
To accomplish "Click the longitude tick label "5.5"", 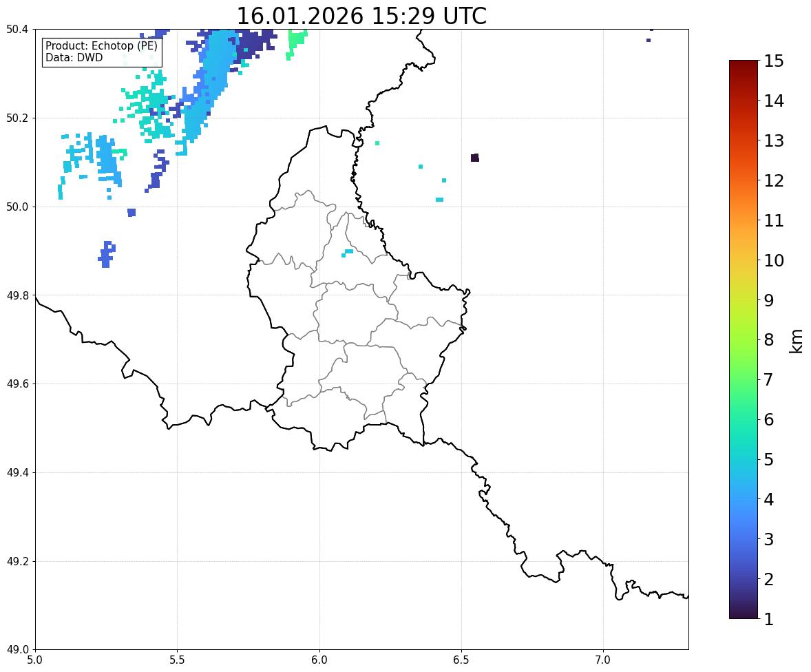I will coord(178,660).
